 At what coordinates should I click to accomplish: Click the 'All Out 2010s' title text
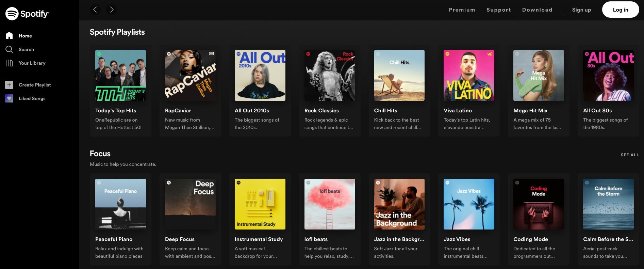pos(252,111)
